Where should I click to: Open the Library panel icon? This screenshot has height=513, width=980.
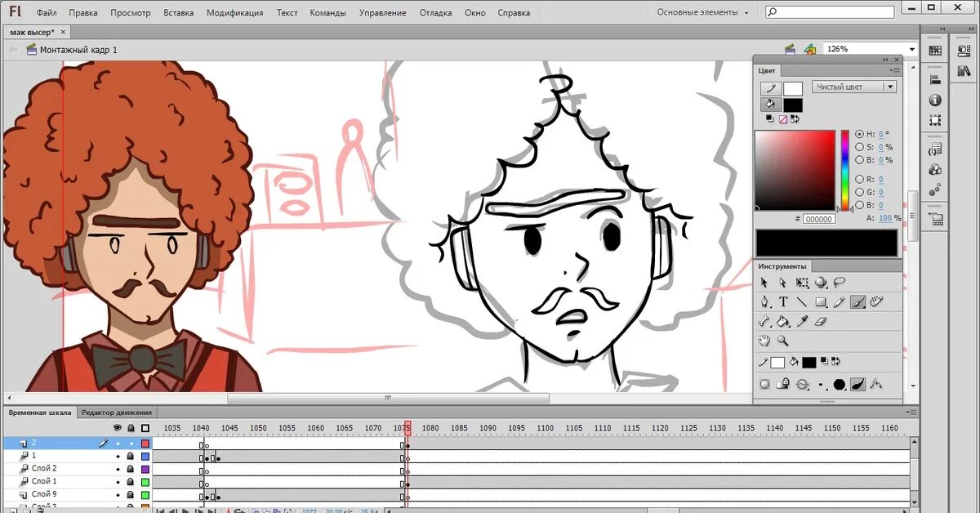click(964, 70)
